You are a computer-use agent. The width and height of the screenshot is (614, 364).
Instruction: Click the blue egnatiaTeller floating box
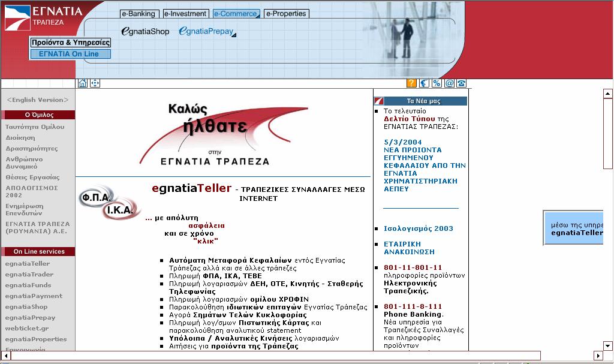(x=573, y=228)
